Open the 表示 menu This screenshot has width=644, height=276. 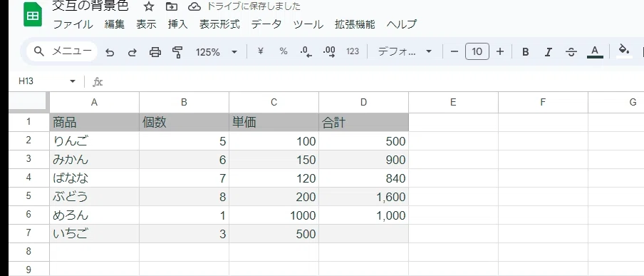click(x=146, y=24)
